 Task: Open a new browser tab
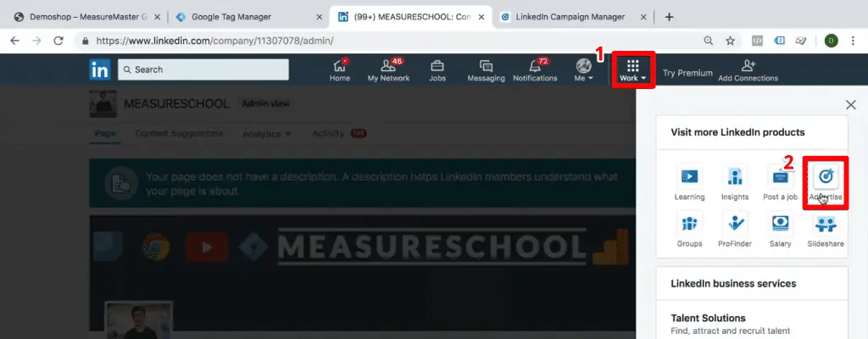click(x=669, y=17)
